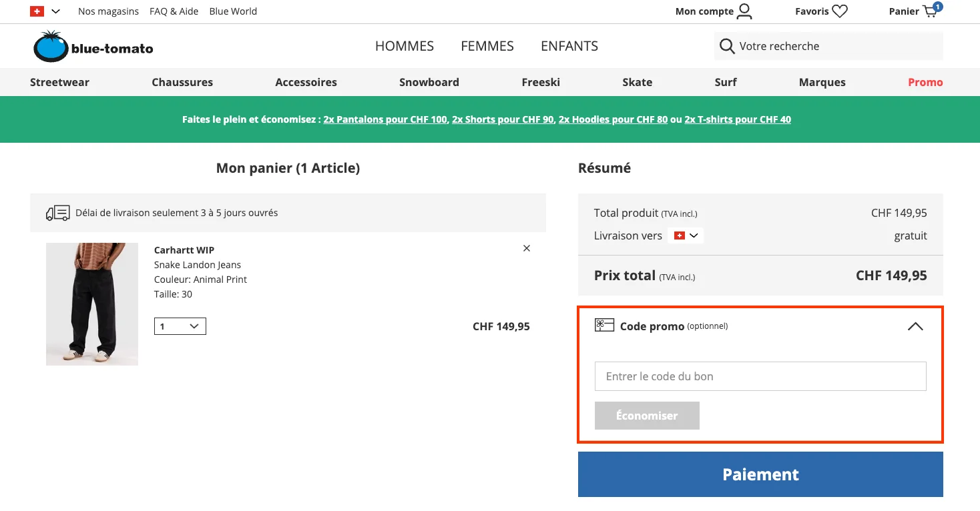Viewport: 980px width, 511px height.
Task: Remove the Carhartt jeans with X icon
Action: pos(527,248)
